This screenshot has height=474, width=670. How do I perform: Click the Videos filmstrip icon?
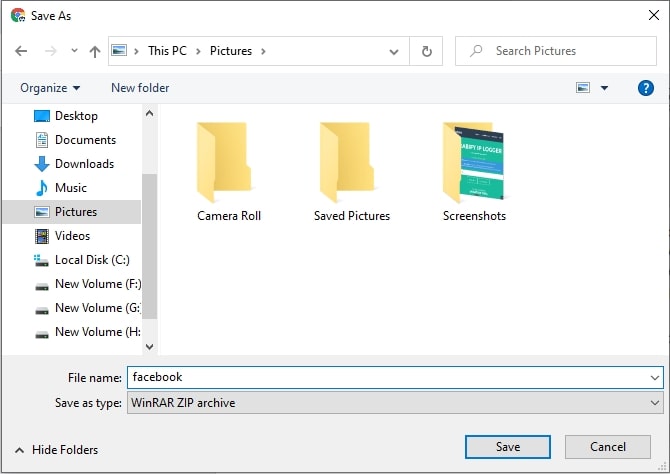point(42,236)
